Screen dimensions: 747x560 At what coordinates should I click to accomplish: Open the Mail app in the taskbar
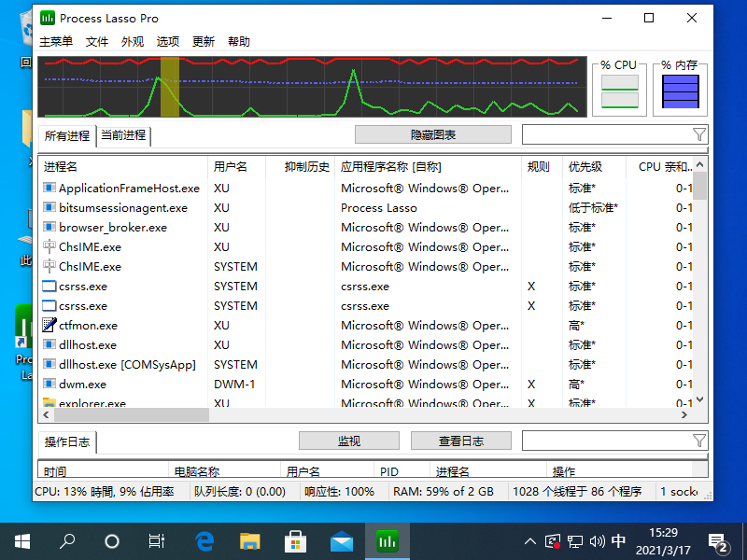click(341, 540)
